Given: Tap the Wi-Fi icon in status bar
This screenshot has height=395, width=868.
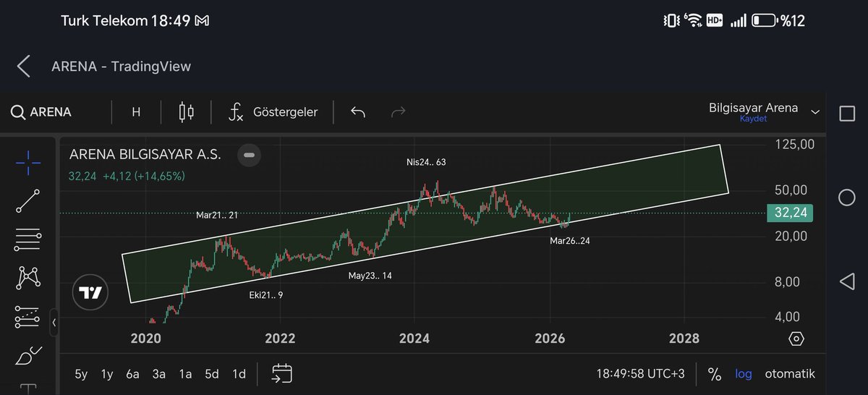Looking at the screenshot, I should pyautogui.click(x=694, y=21).
